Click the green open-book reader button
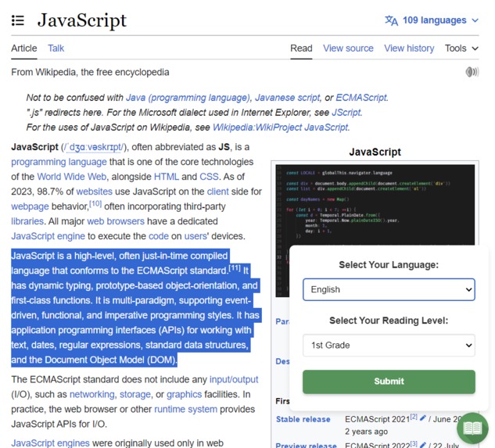The image size is (495, 448). (x=472, y=428)
